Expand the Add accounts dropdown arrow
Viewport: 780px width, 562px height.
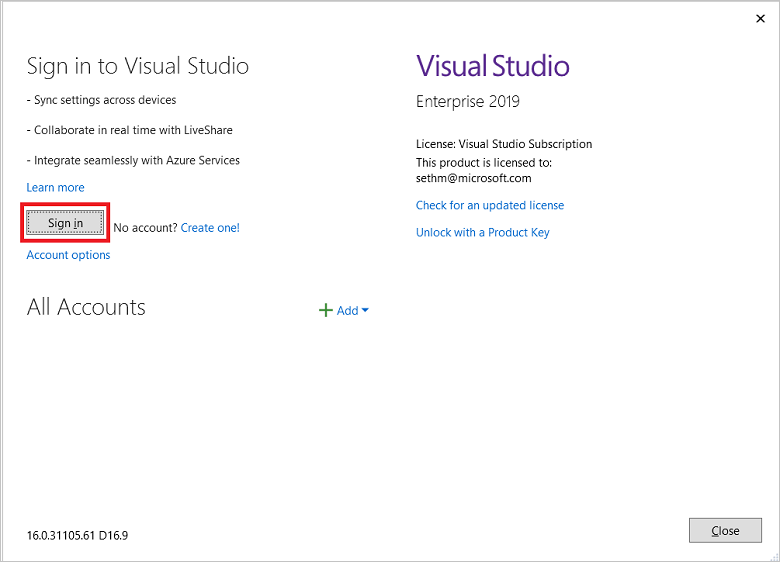pyautogui.click(x=365, y=310)
